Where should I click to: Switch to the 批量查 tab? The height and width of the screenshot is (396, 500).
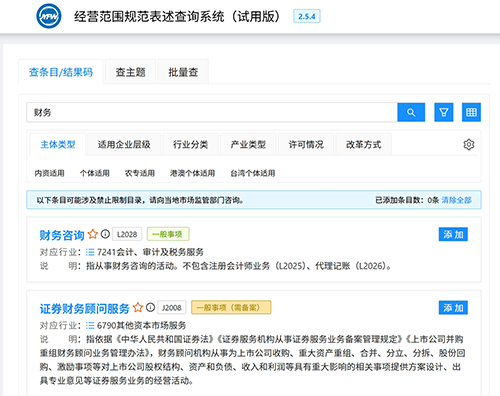point(183,72)
